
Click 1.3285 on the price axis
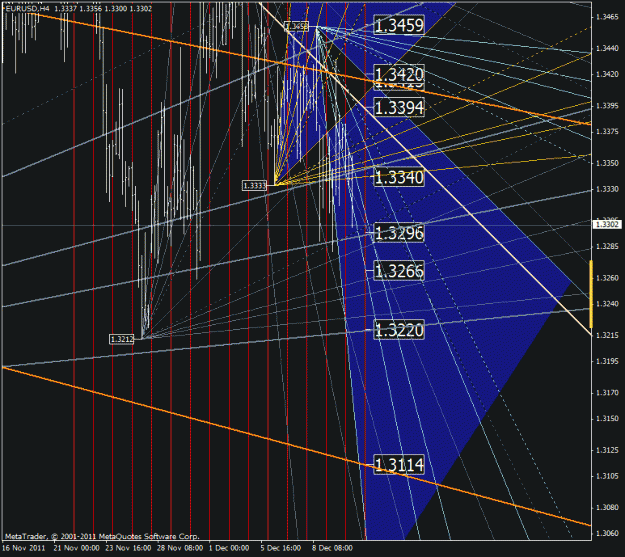(x=607, y=247)
